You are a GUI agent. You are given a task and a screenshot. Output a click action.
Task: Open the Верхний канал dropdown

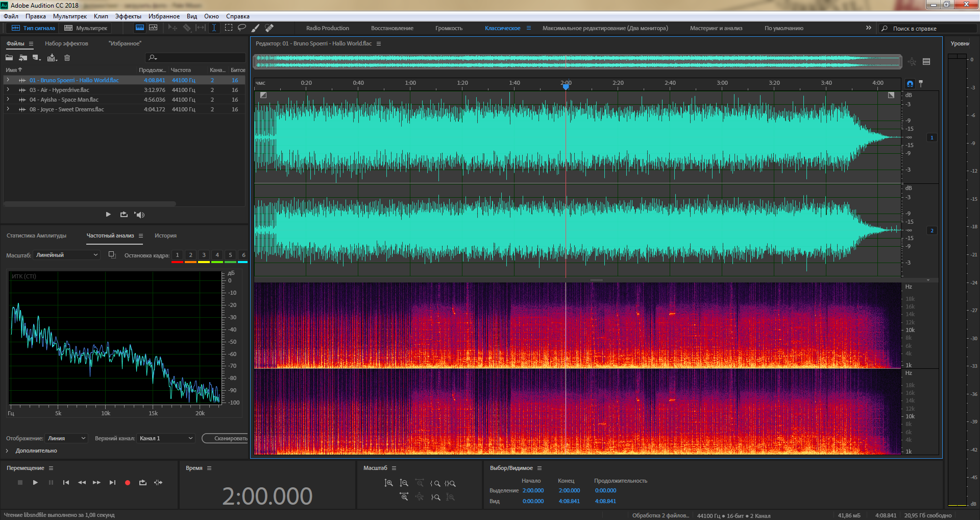pos(166,438)
